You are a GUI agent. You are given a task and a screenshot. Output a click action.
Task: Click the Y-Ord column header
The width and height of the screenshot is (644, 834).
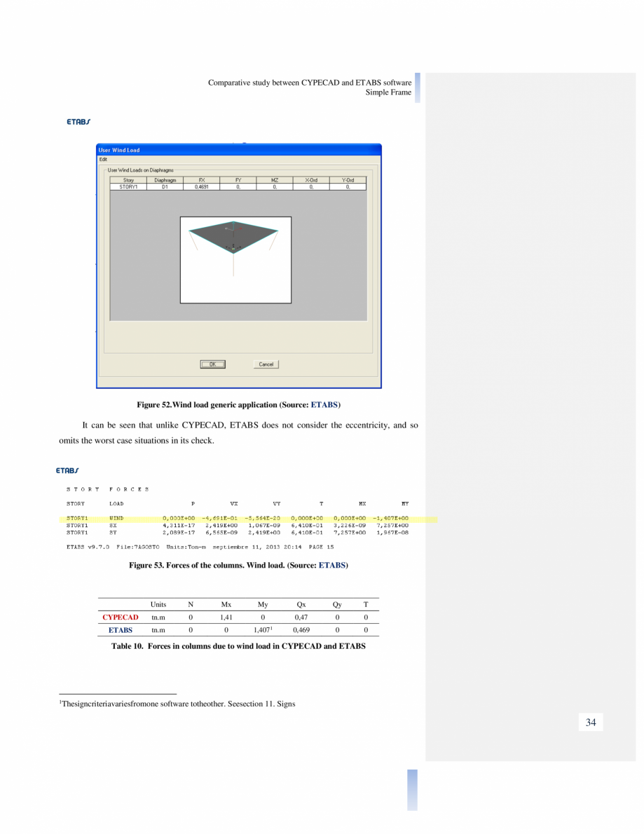coord(345,180)
